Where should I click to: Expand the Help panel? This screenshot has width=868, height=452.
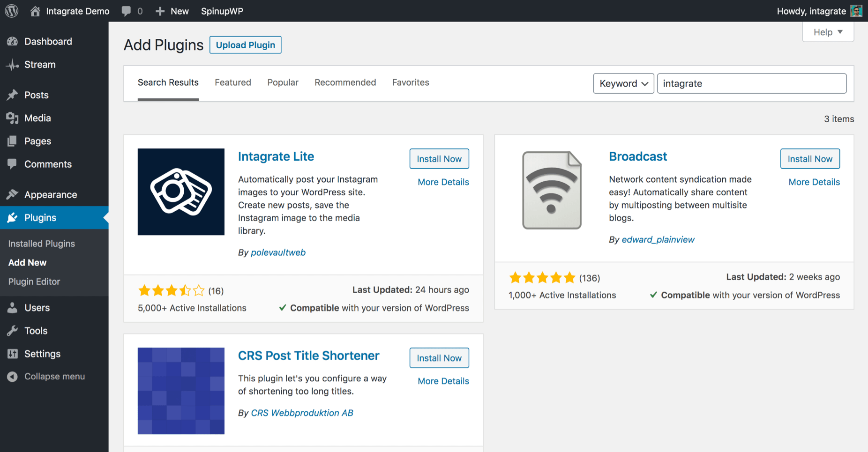[x=828, y=32]
